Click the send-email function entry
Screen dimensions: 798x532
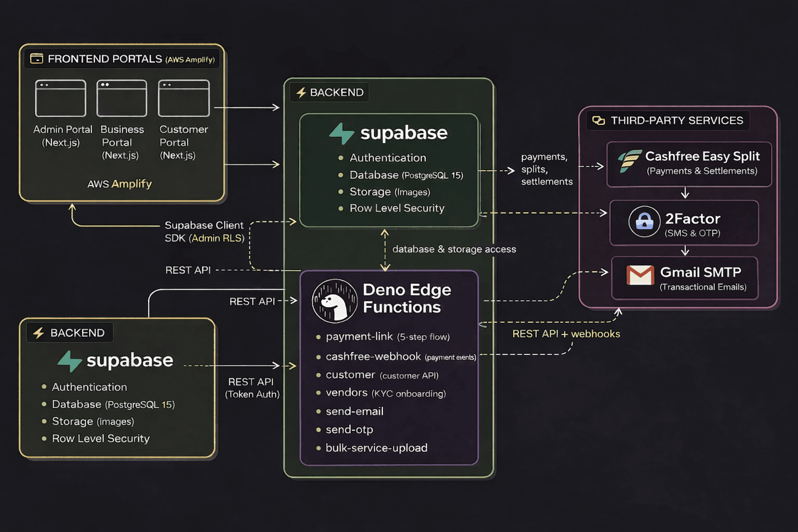(x=354, y=411)
